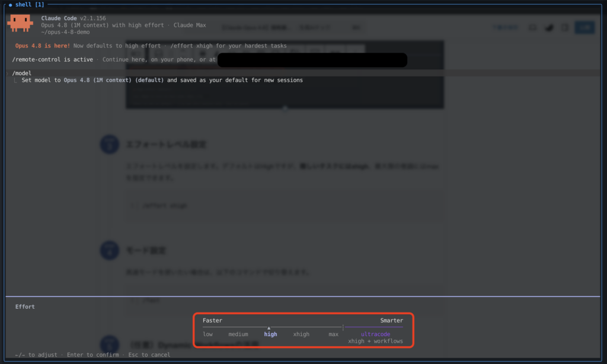Screen dimensions: 607x364
Task: Click the Claude Max plan label
Action: coord(190,25)
